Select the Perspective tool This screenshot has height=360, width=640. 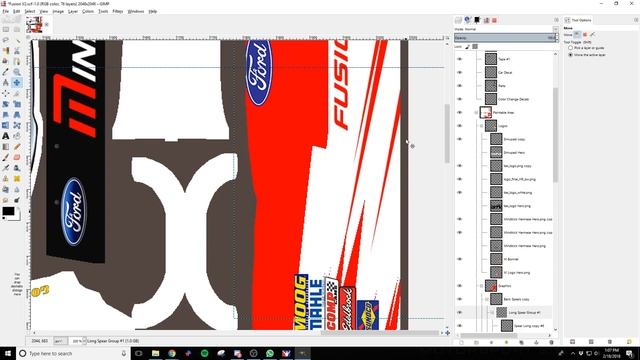17,115
